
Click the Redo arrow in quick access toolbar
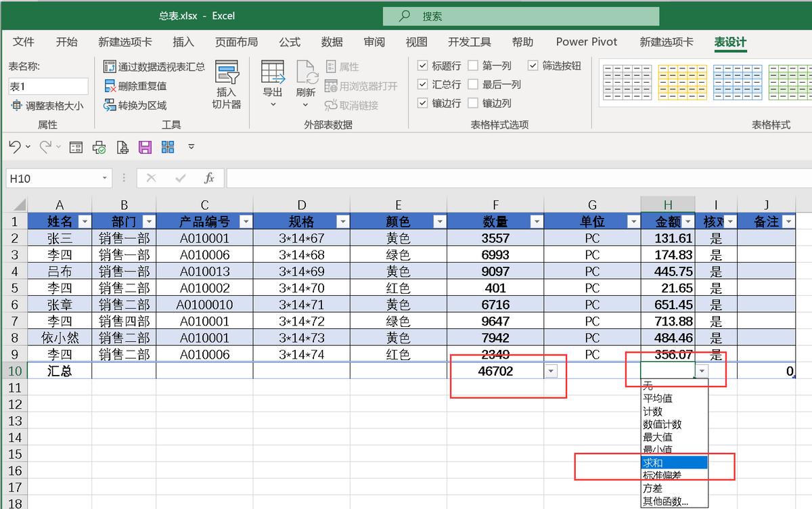tap(45, 146)
